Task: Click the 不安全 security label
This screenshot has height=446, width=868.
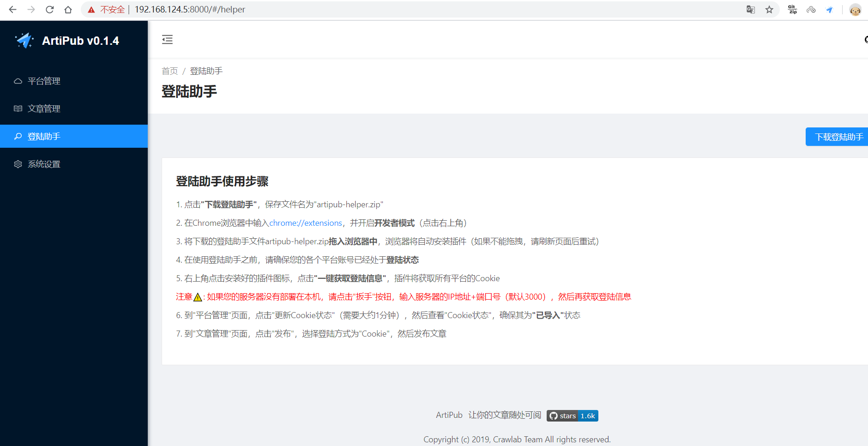Action: (x=112, y=10)
